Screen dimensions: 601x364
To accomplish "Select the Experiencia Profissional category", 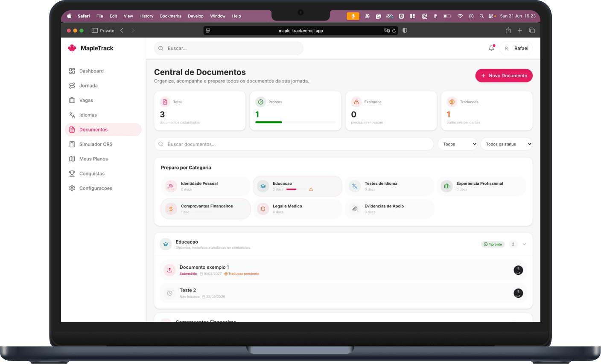I will point(481,186).
